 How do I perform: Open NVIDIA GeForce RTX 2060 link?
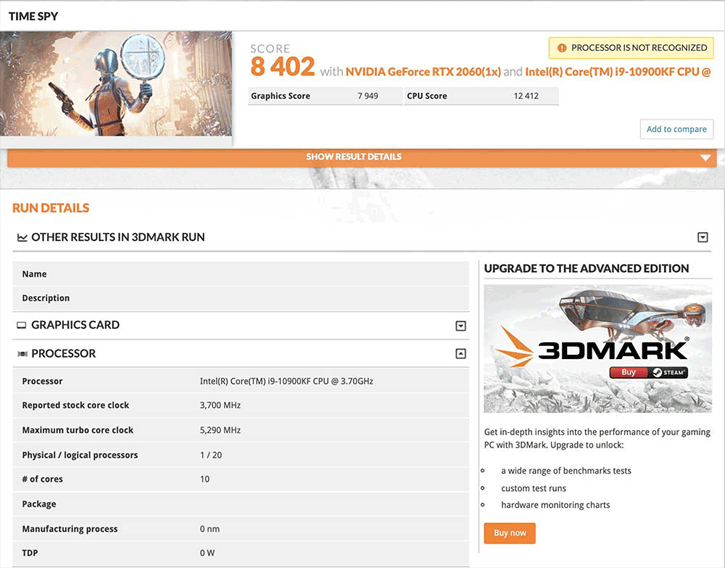tap(423, 72)
